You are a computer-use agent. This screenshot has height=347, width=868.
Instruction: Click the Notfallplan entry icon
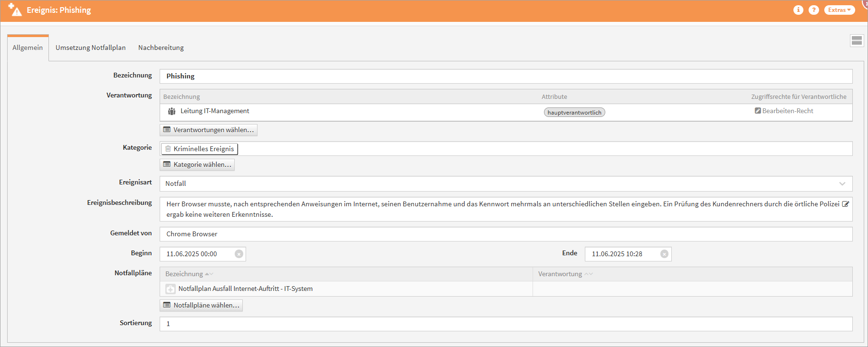[170, 289]
